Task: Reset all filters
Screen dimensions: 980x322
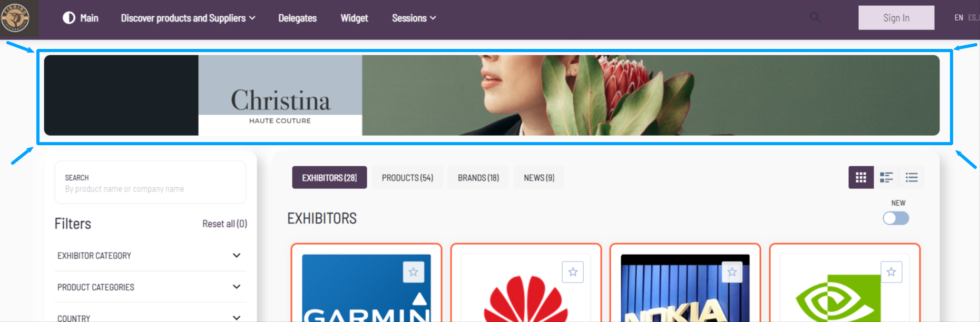Action: (224, 224)
